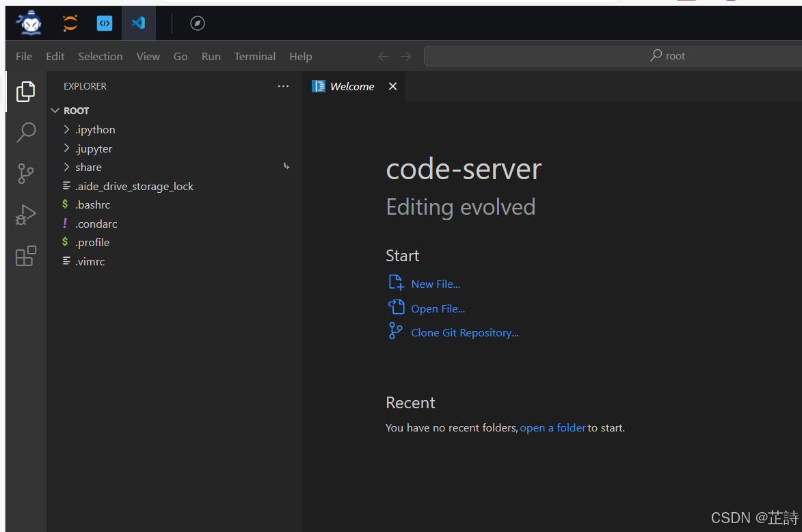Open the .condarc file
Viewport: 802px width, 532px height.
pos(96,224)
